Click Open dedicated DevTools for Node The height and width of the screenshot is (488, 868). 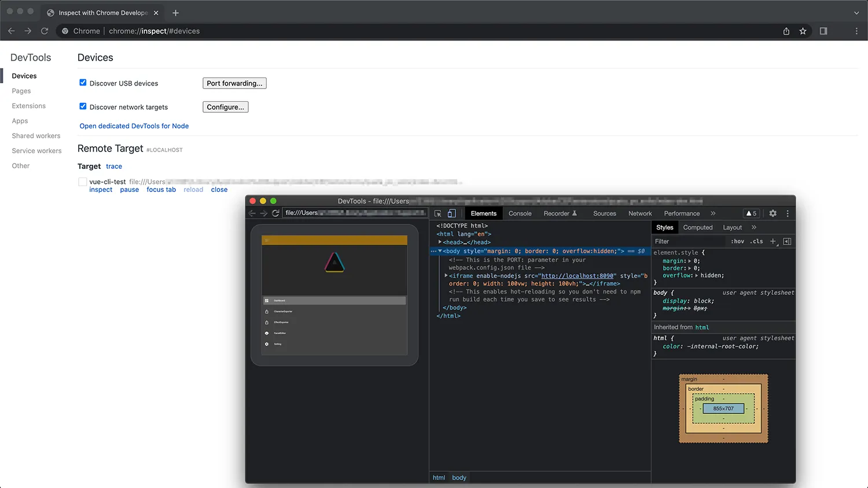tap(134, 126)
